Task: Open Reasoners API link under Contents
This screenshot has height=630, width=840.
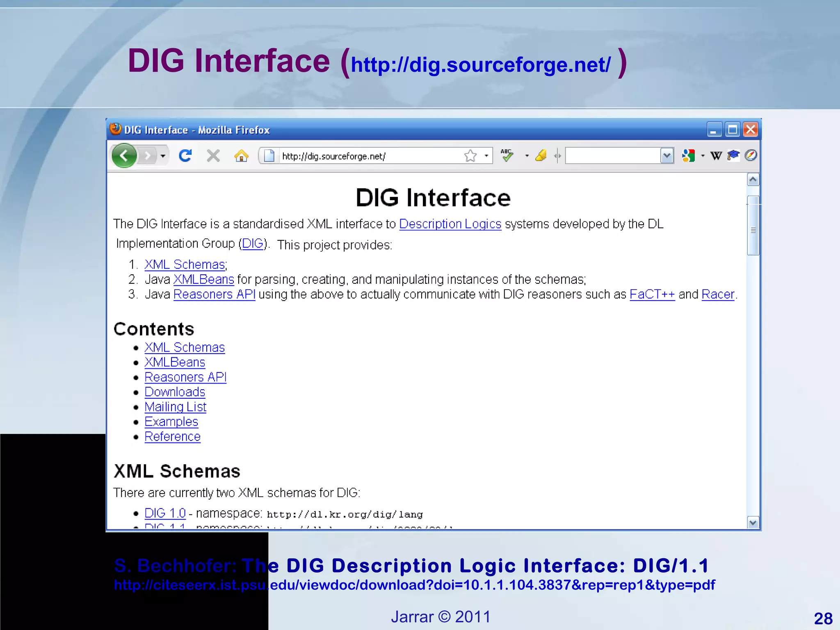Action: [185, 377]
